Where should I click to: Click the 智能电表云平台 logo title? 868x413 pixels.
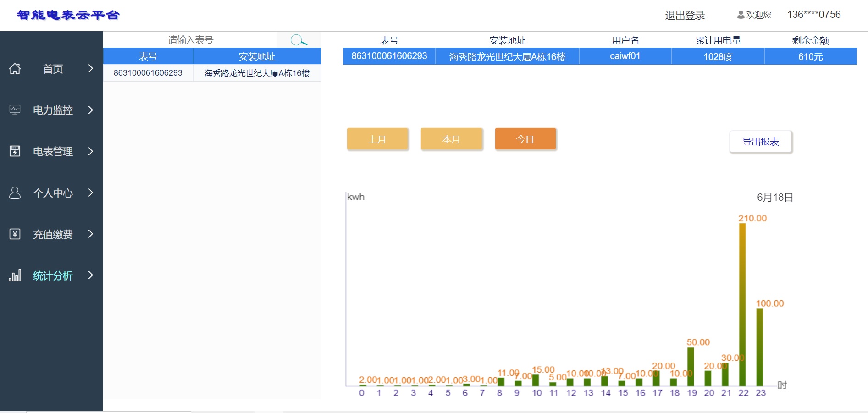(x=68, y=15)
